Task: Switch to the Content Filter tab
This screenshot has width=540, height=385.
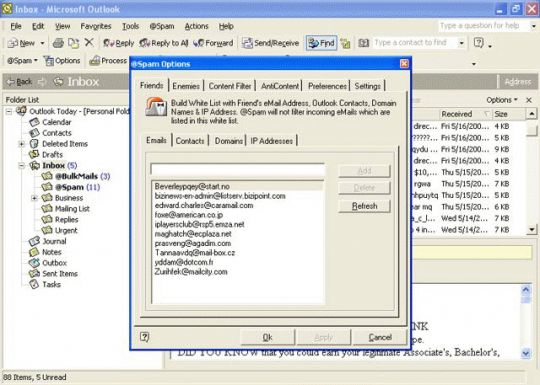Action: 230,86
